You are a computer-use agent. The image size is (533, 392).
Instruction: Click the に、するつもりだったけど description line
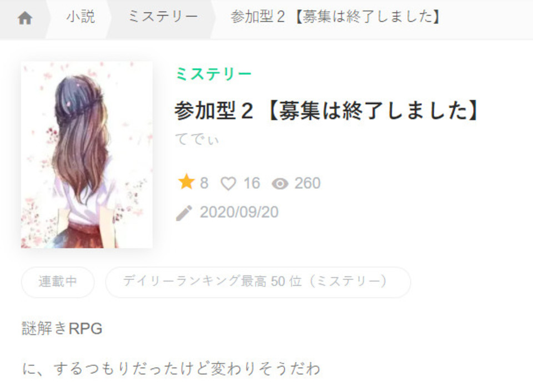171,368
